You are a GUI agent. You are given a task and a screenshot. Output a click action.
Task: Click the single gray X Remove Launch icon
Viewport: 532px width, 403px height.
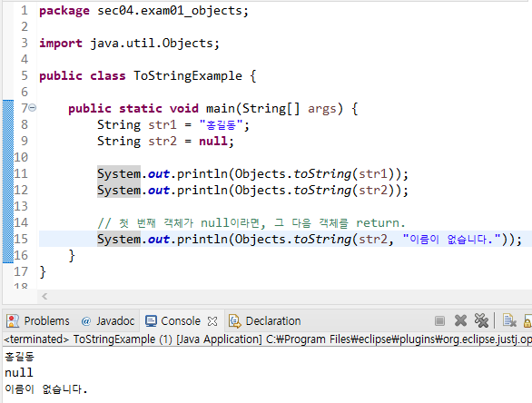[460, 320]
